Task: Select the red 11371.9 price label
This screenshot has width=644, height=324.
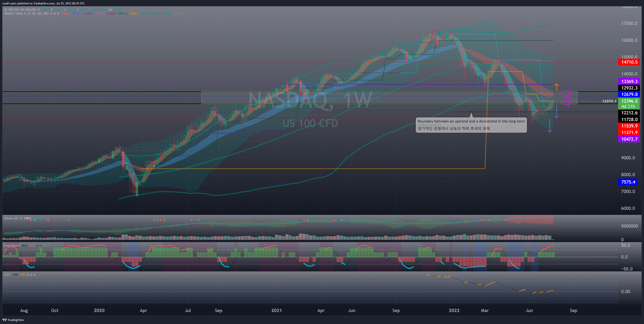Action: click(x=629, y=133)
